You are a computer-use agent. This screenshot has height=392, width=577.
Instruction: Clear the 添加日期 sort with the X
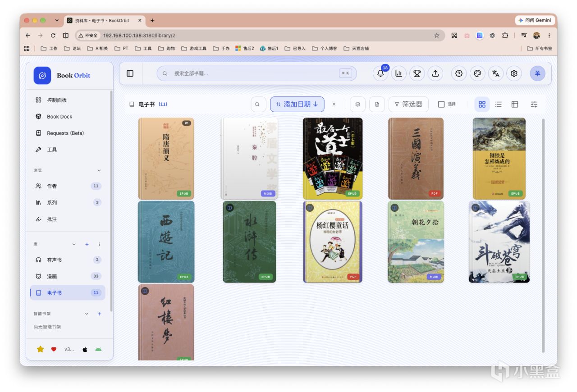[x=334, y=104]
